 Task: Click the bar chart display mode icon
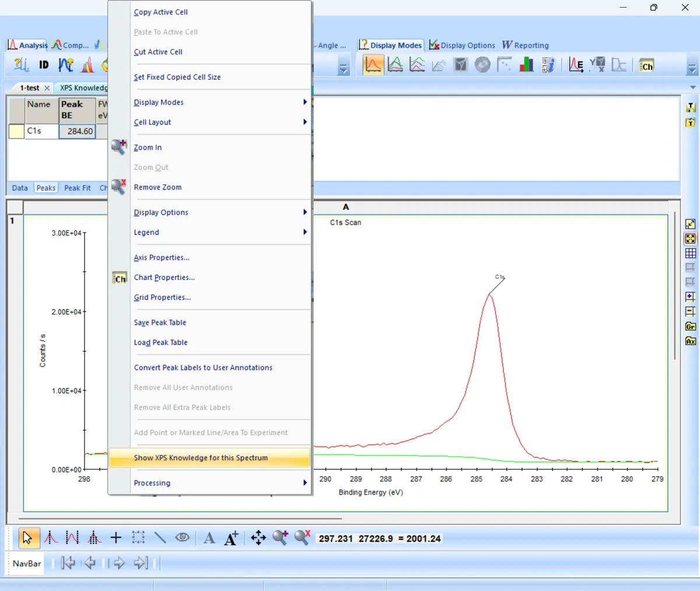(x=526, y=65)
